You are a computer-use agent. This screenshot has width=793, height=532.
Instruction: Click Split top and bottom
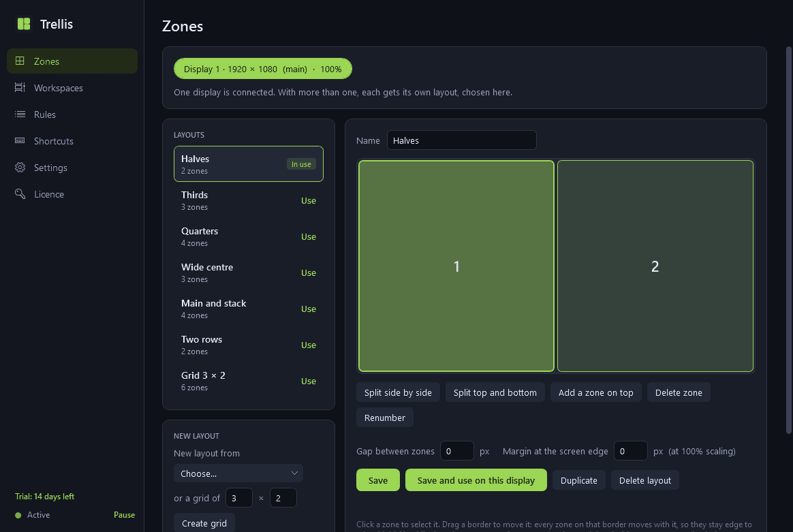[x=495, y=392]
